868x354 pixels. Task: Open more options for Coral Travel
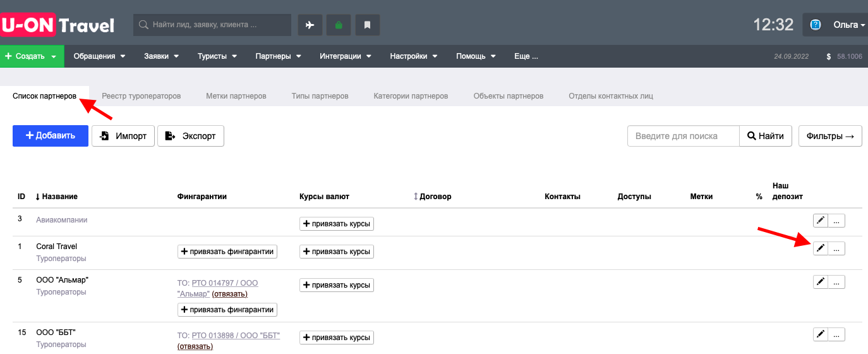[836, 248]
